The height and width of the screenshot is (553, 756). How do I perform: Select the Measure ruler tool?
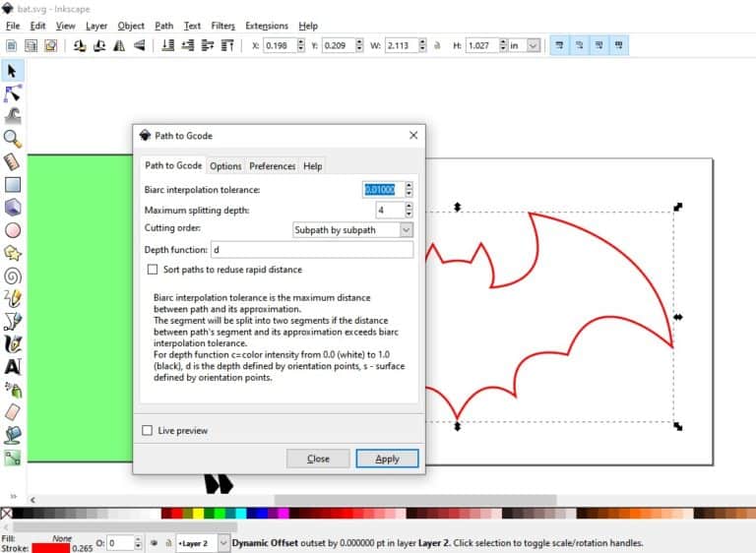pyautogui.click(x=12, y=161)
